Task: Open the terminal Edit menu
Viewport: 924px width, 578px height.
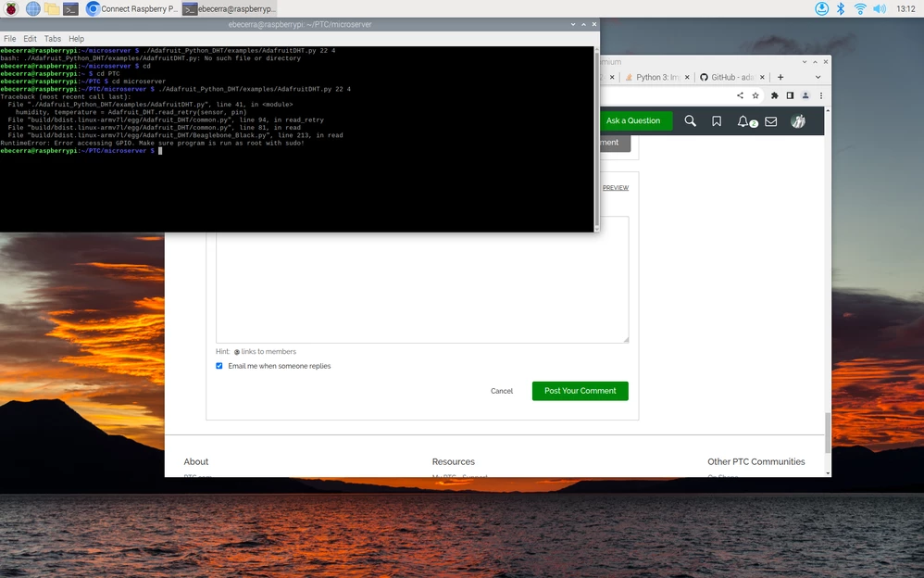Action: [30, 38]
